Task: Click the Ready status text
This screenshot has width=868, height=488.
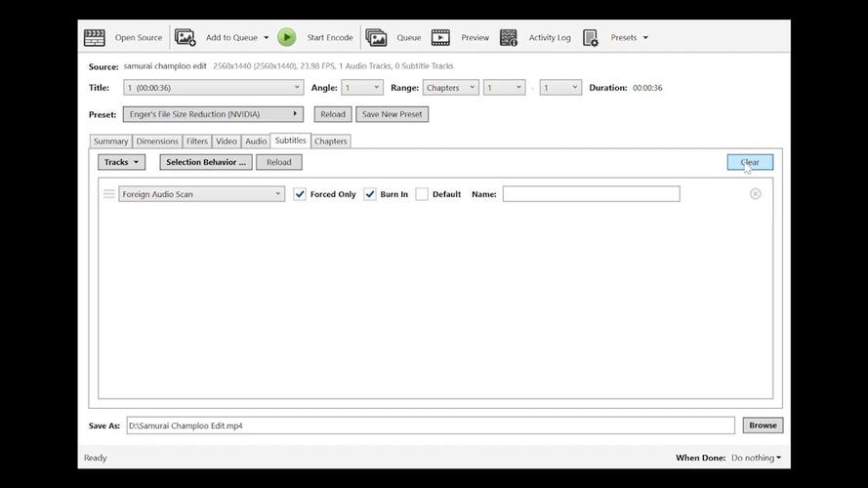Action: tap(96, 458)
